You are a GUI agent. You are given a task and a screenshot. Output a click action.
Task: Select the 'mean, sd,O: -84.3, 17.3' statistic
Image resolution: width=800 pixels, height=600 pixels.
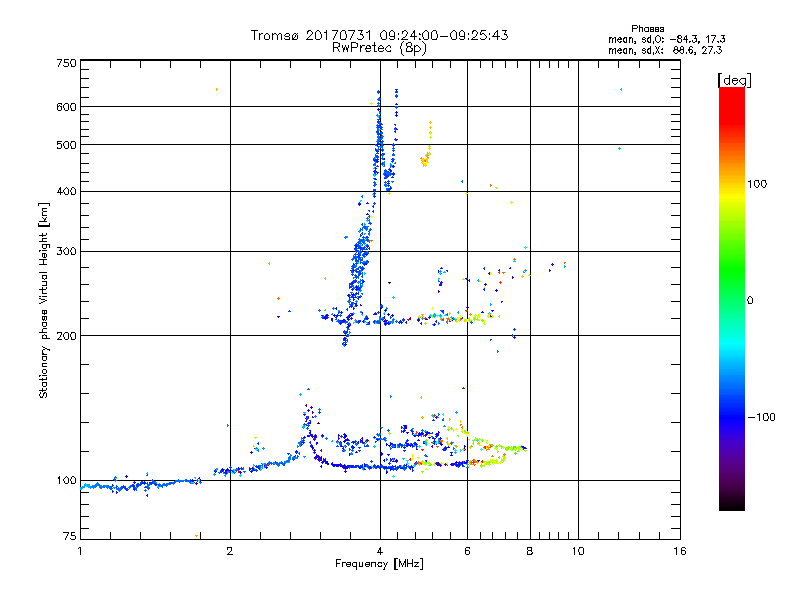[667, 39]
